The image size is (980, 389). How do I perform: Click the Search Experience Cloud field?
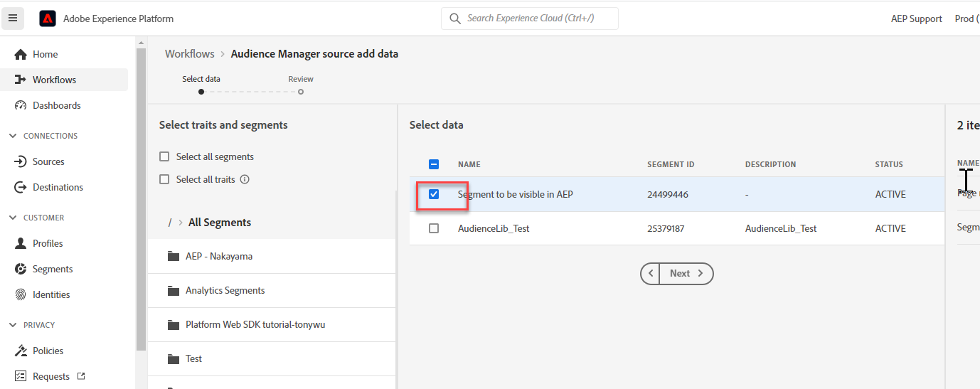click(530, 18)
